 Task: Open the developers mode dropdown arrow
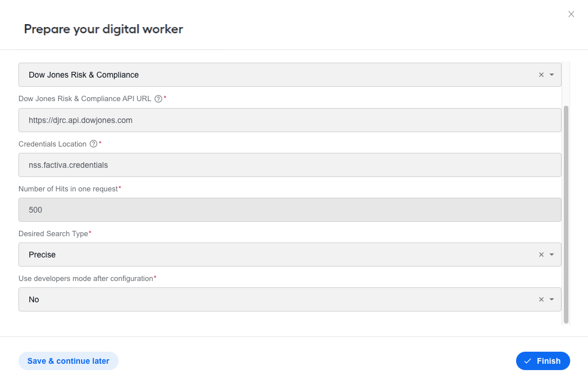(x=552, y=299)
